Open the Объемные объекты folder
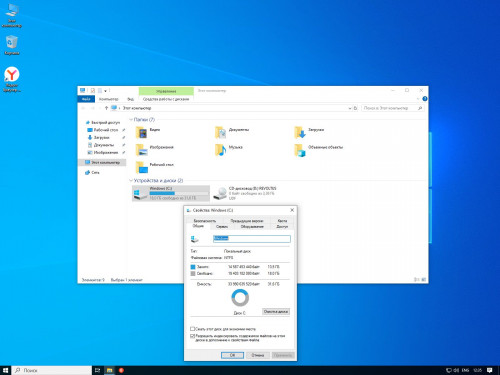Screen dimensions: 500x375 point(319,150)
